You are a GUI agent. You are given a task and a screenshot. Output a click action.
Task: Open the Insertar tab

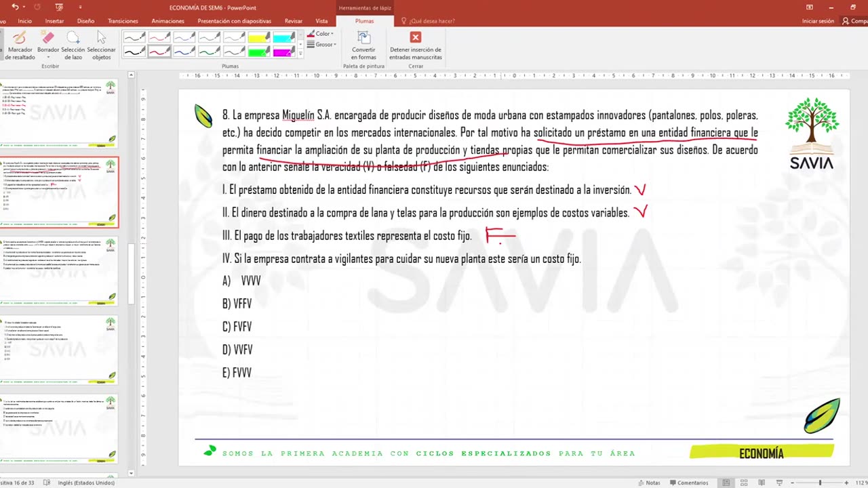54,21
